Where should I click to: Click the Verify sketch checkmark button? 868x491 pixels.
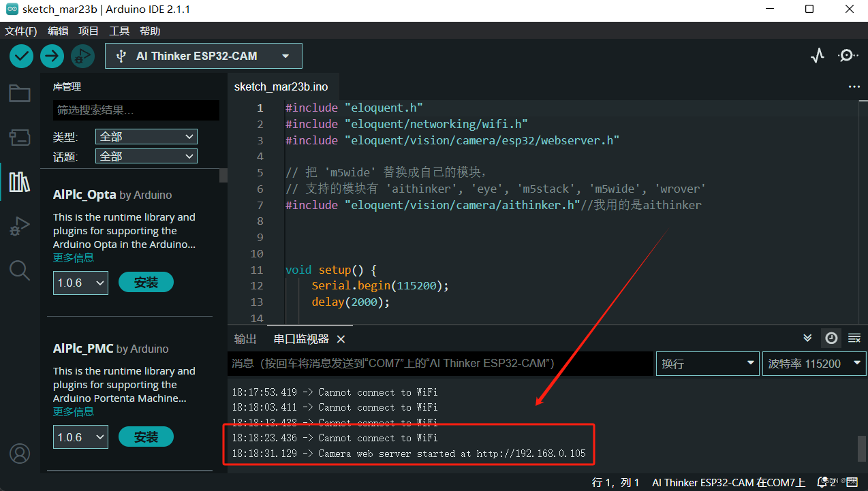click(x=22, y=56)
